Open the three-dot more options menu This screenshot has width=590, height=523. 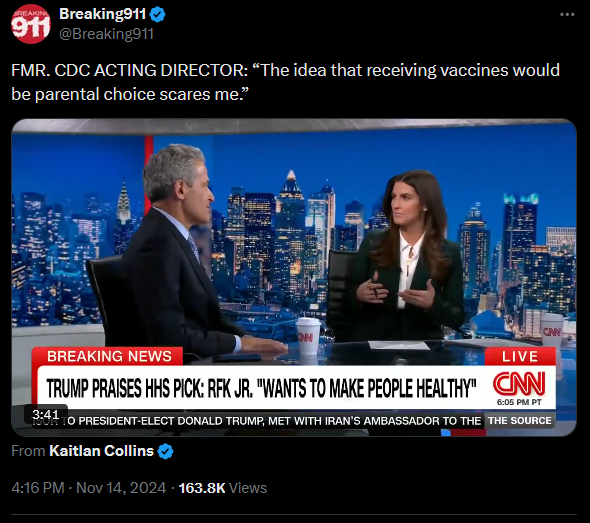tap(567, 15)
